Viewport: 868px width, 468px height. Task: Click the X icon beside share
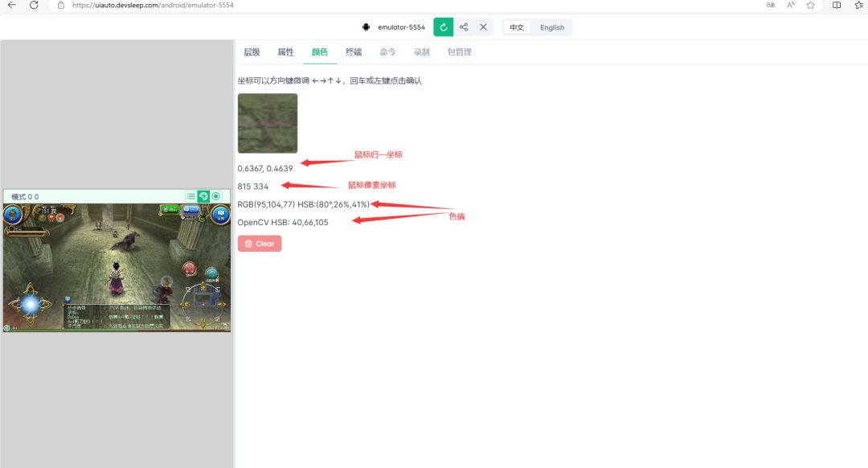[483, 27]
